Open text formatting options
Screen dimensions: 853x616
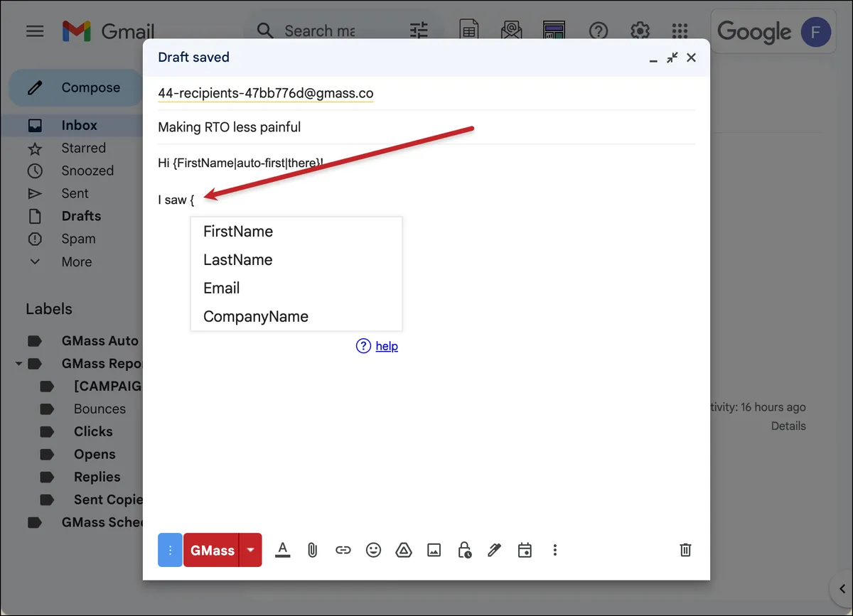click(x=283, y=550)
